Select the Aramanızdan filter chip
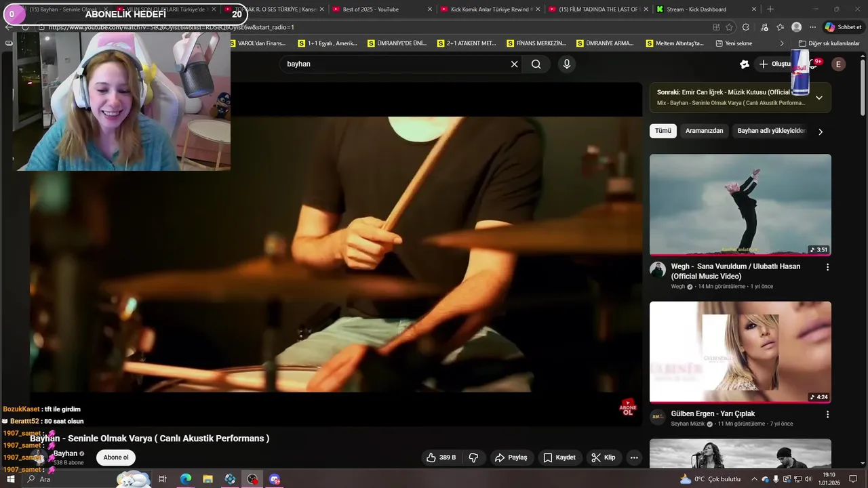Viewport: 868px width, 488px height. 704,131
